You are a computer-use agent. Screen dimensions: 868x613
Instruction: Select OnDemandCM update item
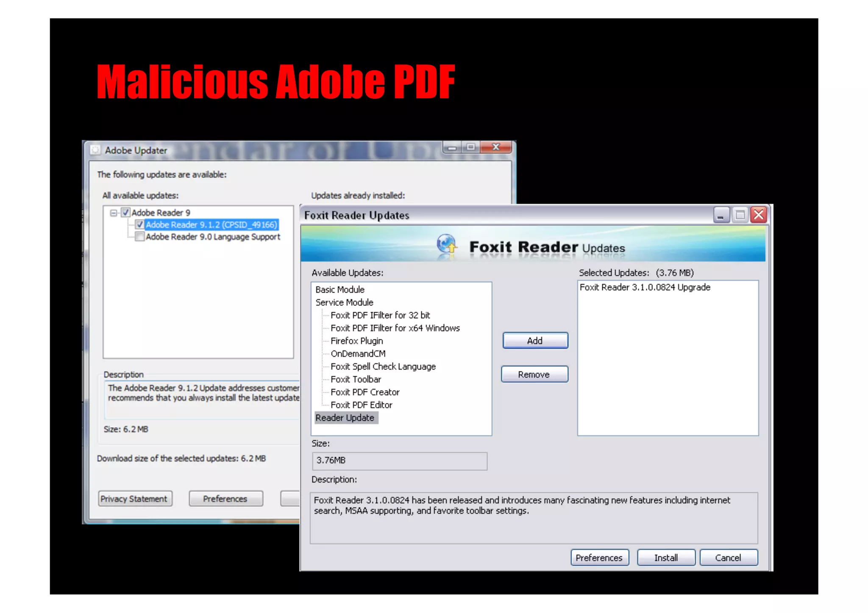[358, 354]
